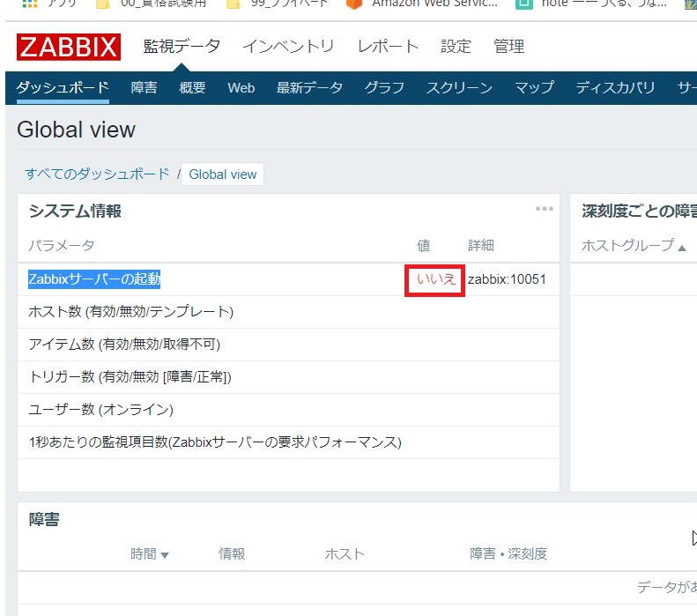
Task: Switch to the Web submenu tab
Action: click(x=241, y=87)
